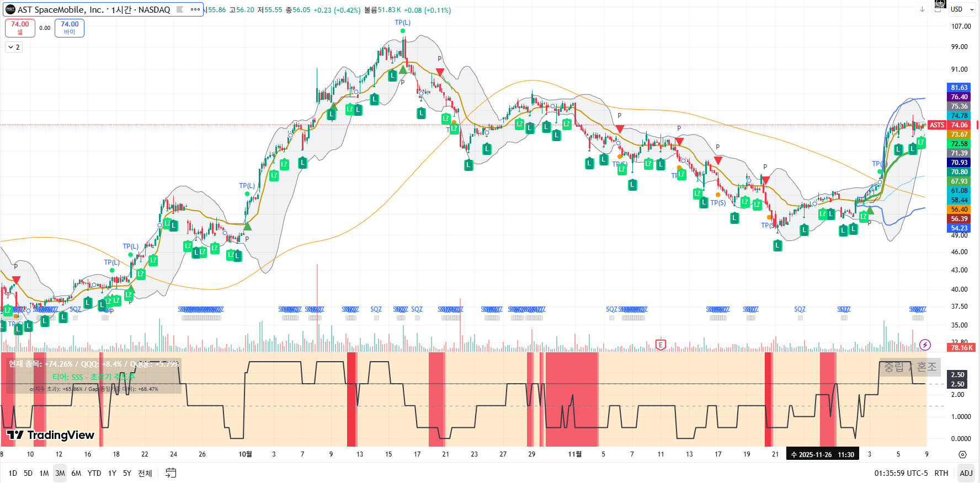Click the red 74.00 sell button
Screen dimensions: 980x483
point(20,28)
